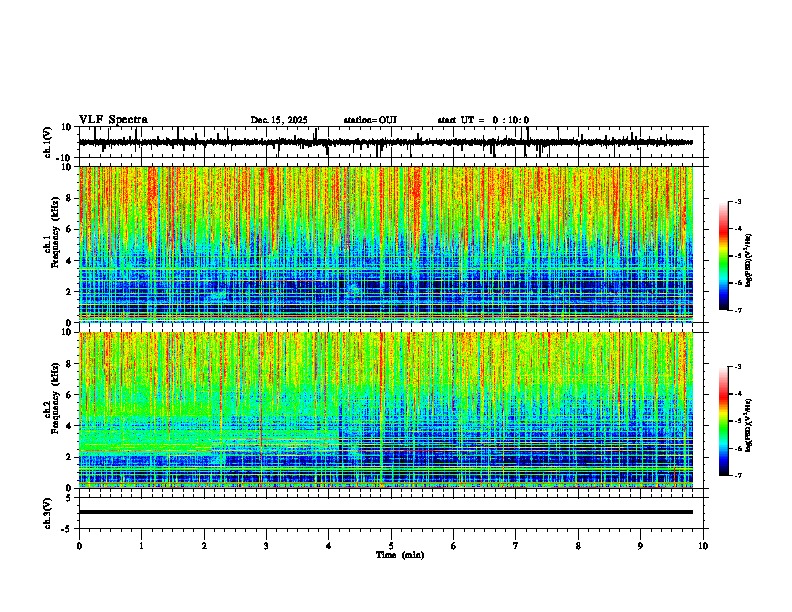Click the ch.1 frequency tick label "2"
This screenshot has height=612, width=792.
click(x=70, y=291)
